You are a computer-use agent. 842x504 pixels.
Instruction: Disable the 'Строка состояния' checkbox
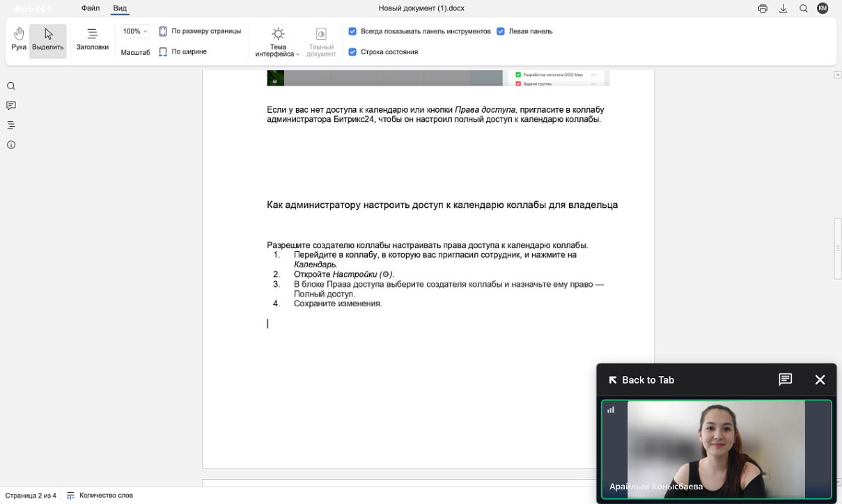(x=352, y=52)
